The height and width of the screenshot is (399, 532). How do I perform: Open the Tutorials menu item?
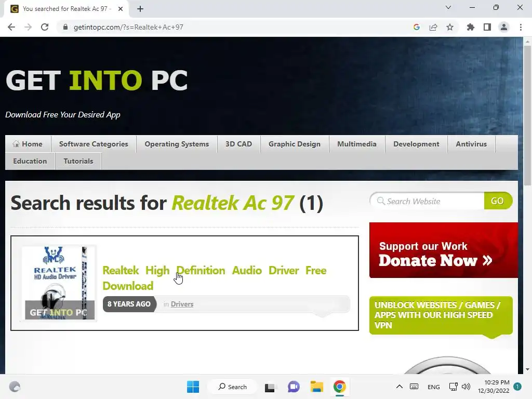78,161
